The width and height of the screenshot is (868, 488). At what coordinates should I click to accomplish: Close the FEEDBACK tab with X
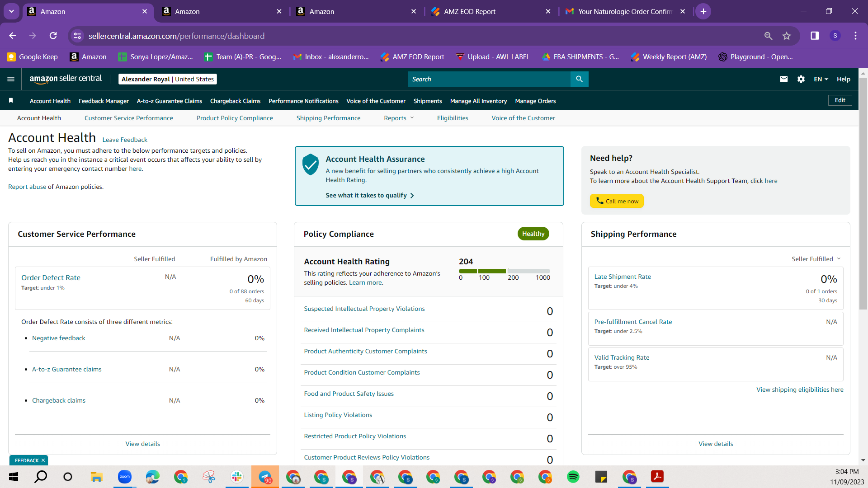[43, 460]
